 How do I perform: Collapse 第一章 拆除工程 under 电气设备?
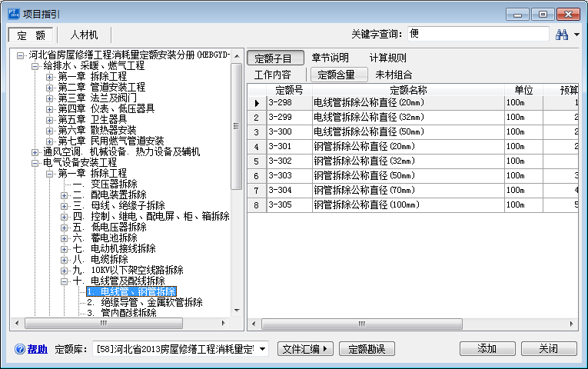pos(49,174)
